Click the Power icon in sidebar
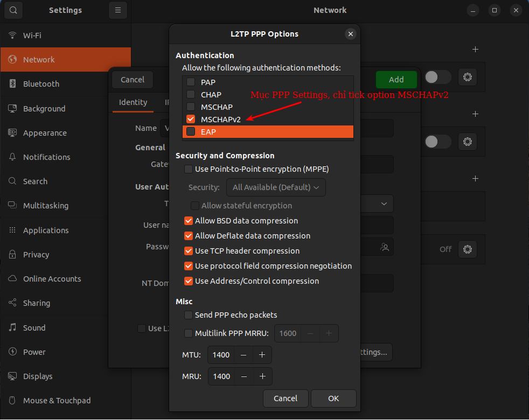The width and height of the screenshot is (529, 420). [x=12, y=352]
